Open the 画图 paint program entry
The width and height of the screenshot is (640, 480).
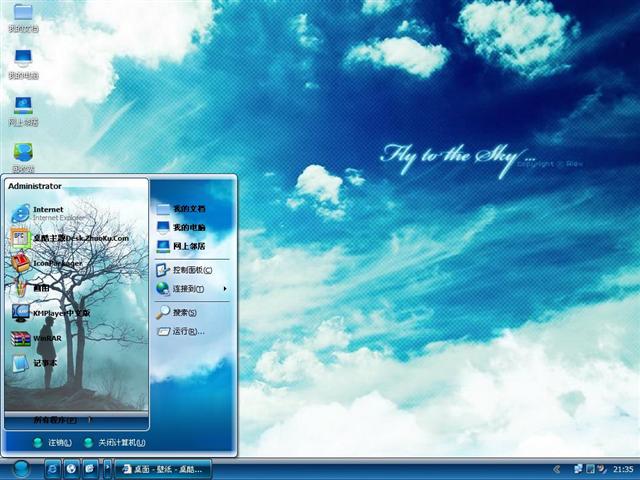coord(30,288)
